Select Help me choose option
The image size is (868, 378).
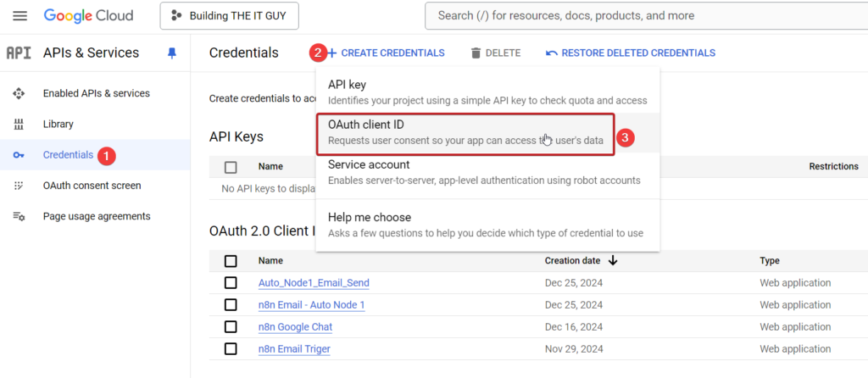coord(487,225)
